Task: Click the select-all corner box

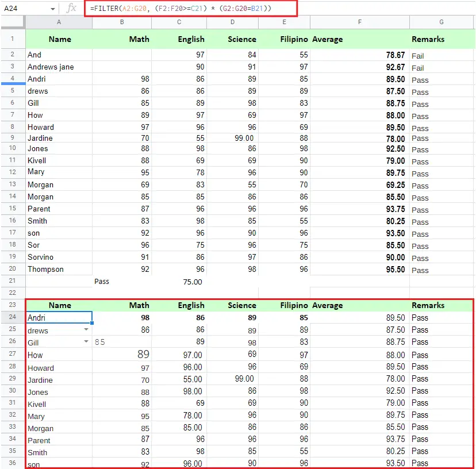Action: pyautogui.click(x=13, y=22)
